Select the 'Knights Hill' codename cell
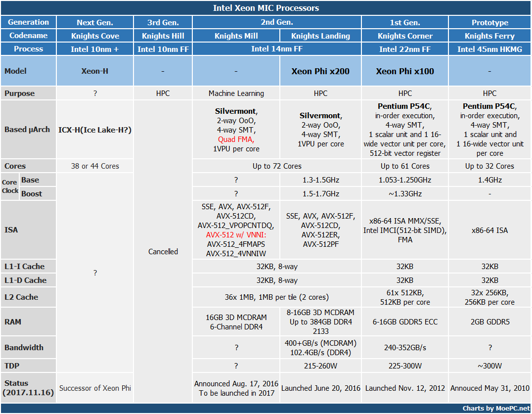This screenshot has width=532, height=414. pos(163,36)
